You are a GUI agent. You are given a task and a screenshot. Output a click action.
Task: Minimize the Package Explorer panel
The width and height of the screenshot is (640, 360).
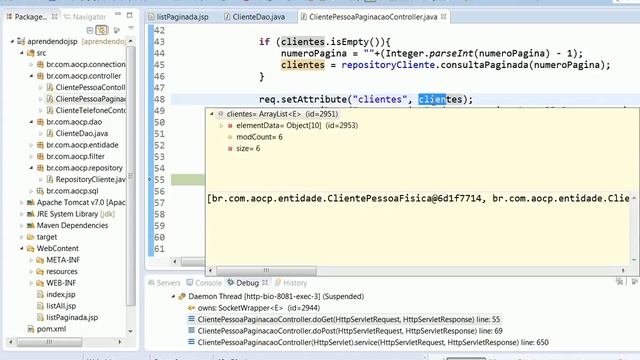pos(118,15)
